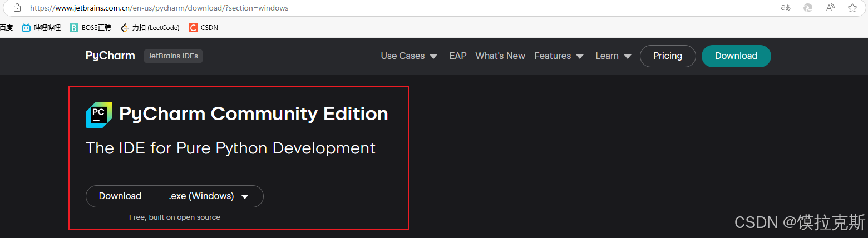Open the EAP page
This screenshot has width=868, height=238.
(x=458, y=56)
